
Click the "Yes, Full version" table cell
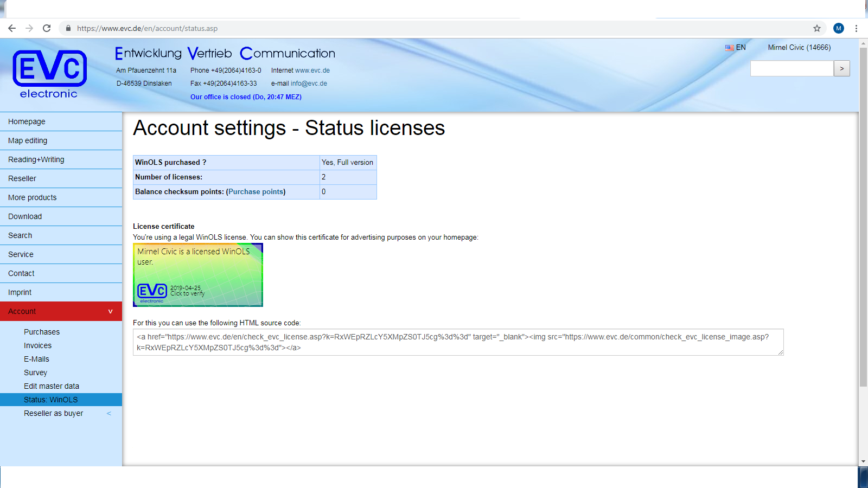pos(348,163)
